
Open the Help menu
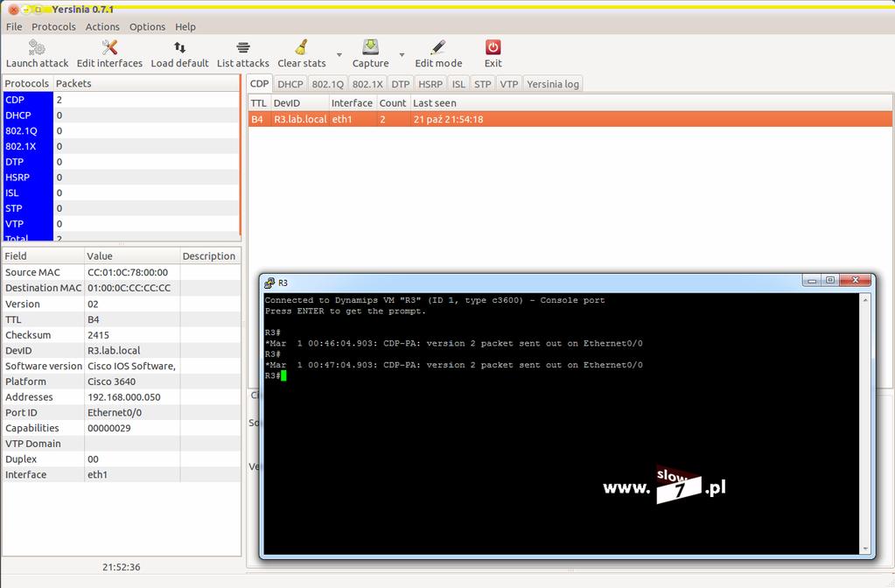[185, 27]
